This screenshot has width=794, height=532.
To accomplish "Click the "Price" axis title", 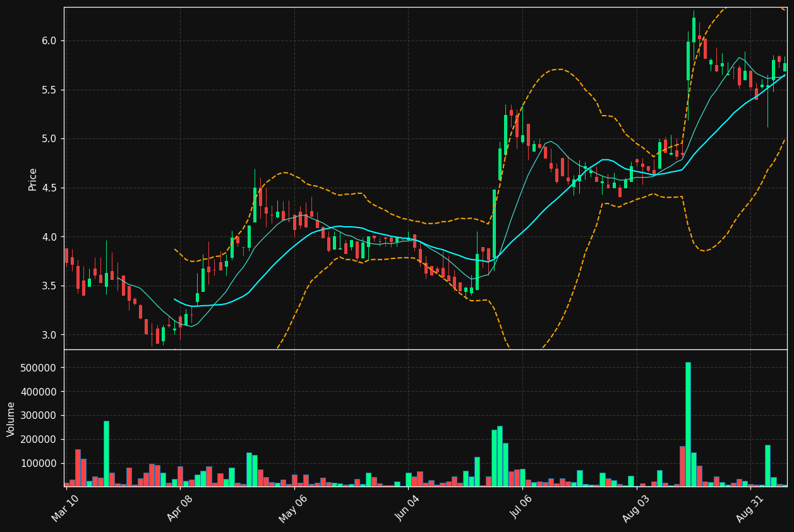I will [x=33, y=179].
